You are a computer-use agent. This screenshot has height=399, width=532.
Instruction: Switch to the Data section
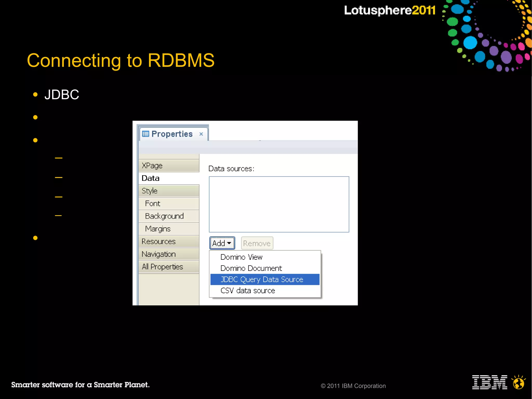(169, 178)
